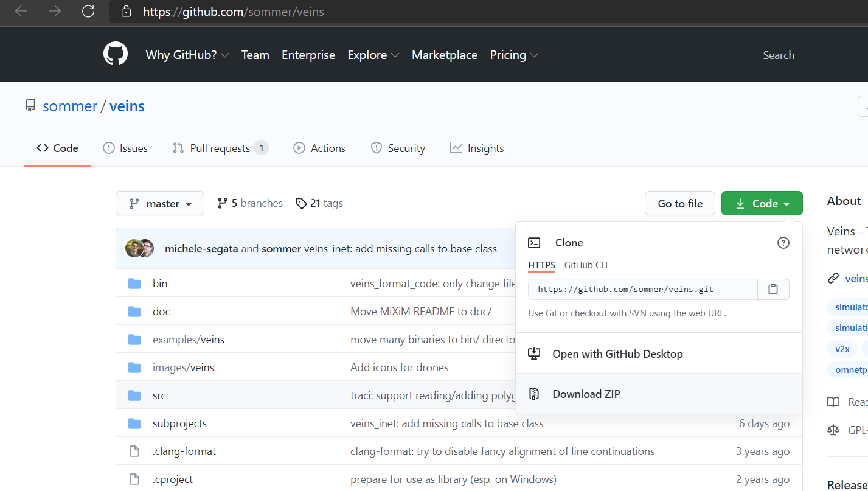Choose Download ZIP from the Code menu
The height and width of the screenshot is (491, 868).
point(586,394)
